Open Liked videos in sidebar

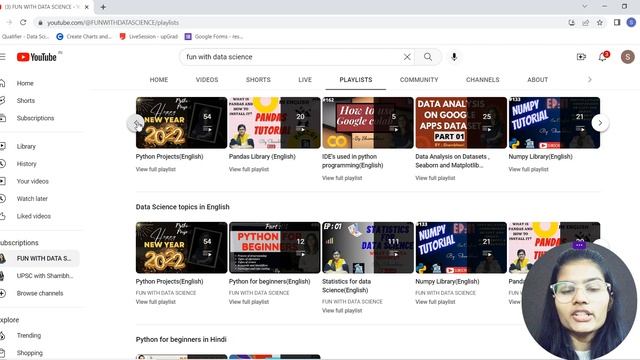tap(33, 216)
